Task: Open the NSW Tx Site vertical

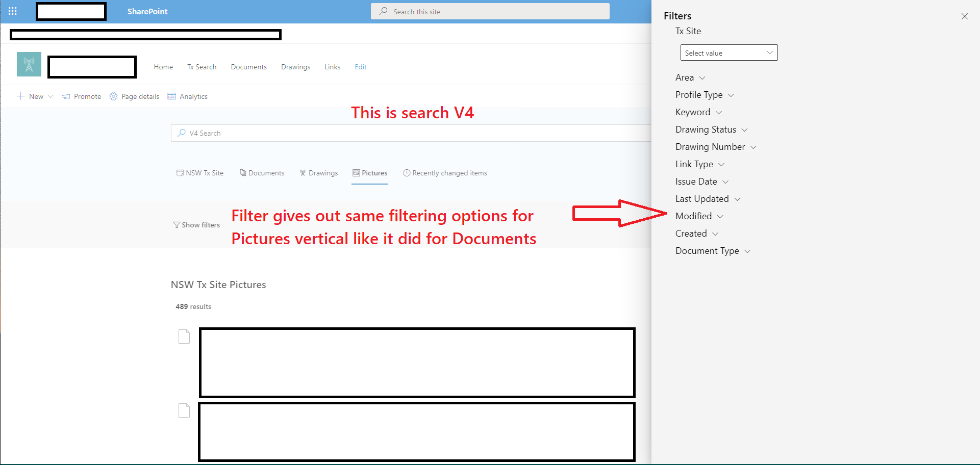Action: tap(200, 173)
